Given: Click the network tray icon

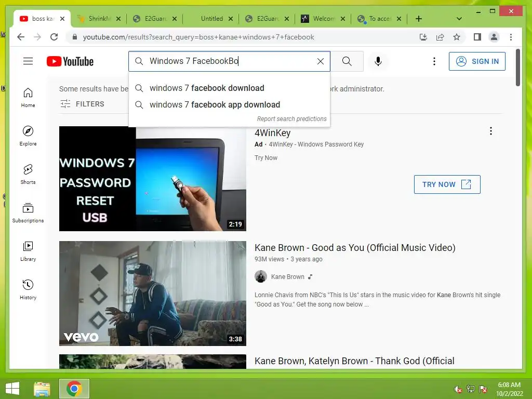Looking at the screenshot, I should (x=470, y=389).
